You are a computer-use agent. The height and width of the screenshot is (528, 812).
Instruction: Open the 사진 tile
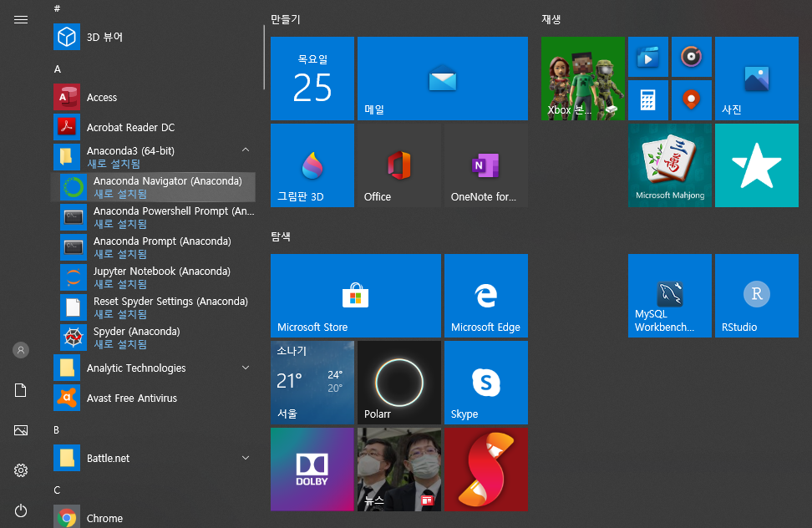[x=757, y=79]
